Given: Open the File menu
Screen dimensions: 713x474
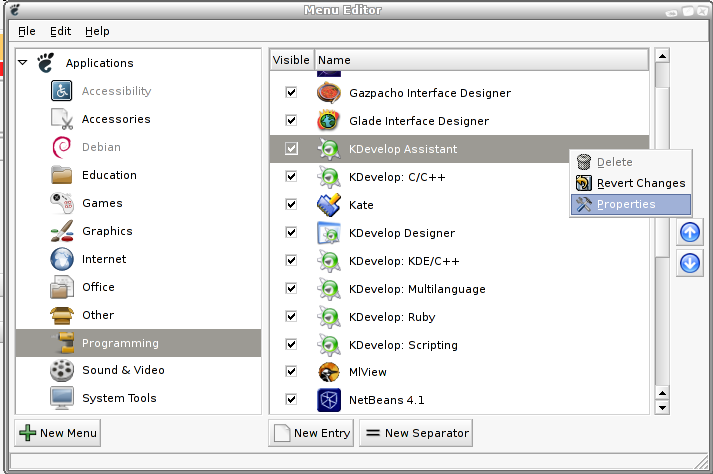Looking at the screenshot, I should click(26, 31).
